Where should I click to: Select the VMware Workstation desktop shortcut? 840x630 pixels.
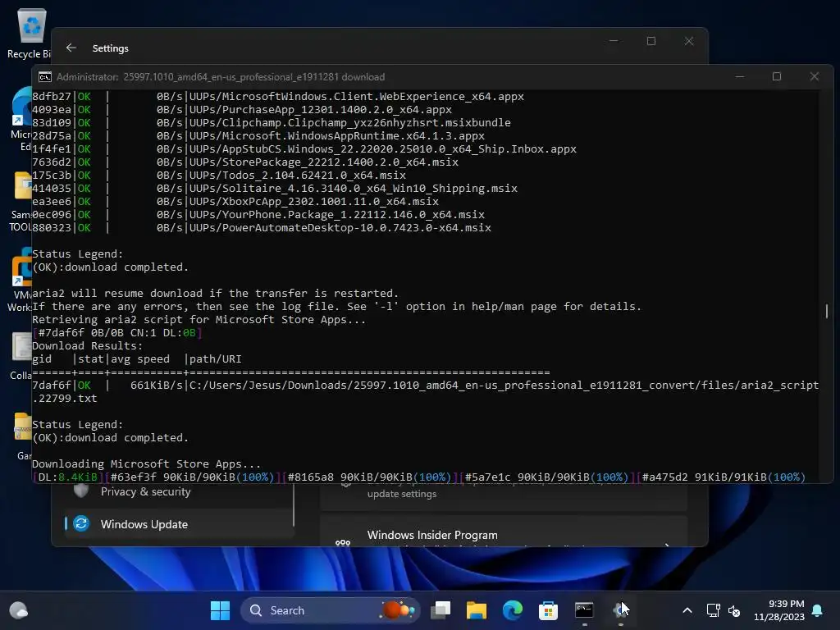21,280
